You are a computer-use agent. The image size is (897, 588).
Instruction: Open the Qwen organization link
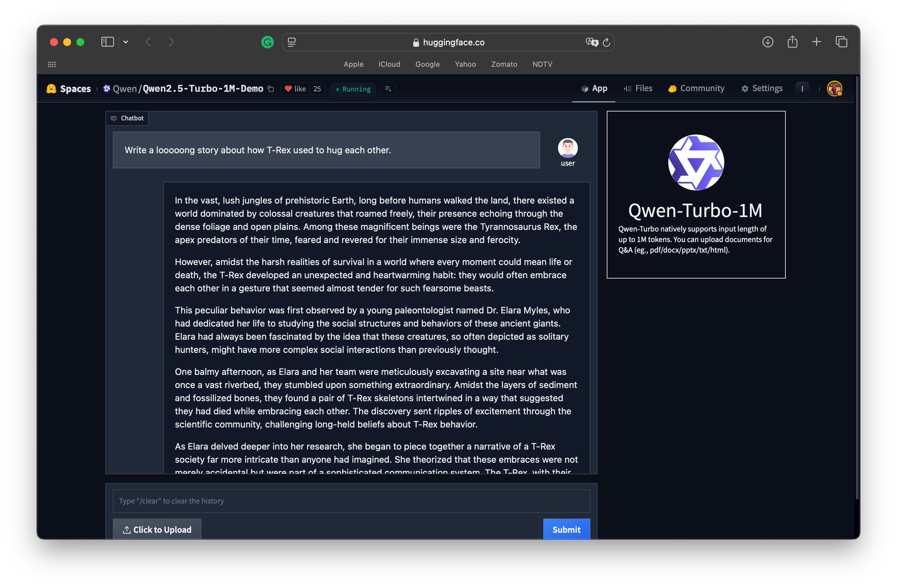(125, 89)
